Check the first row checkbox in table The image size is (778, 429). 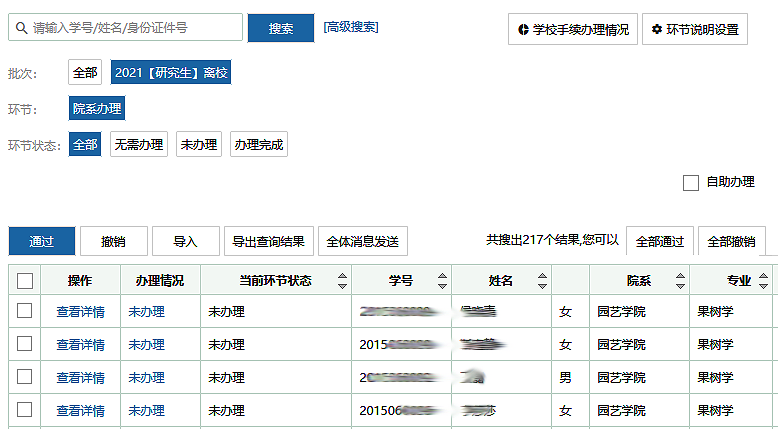point(25,311)
